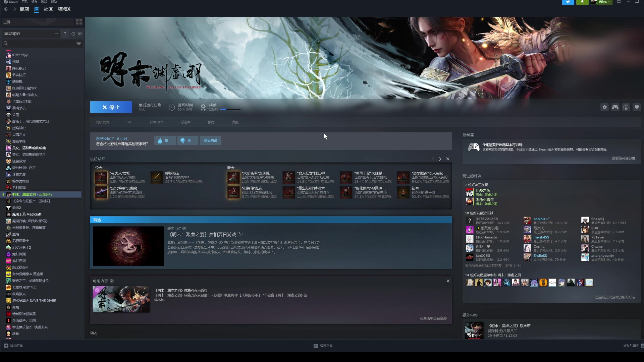Dismiss the 可用内容 DLC panel
This screenshot has width=644, height=362.
point(448,281)
